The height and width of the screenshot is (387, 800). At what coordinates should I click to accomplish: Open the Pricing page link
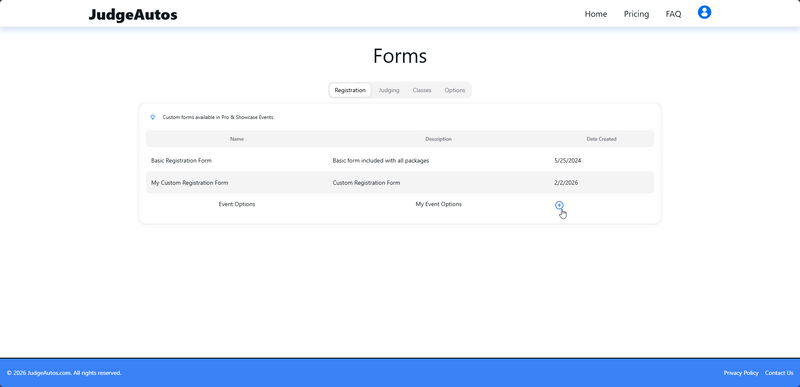pyautogui.click(x=636, y=14)
